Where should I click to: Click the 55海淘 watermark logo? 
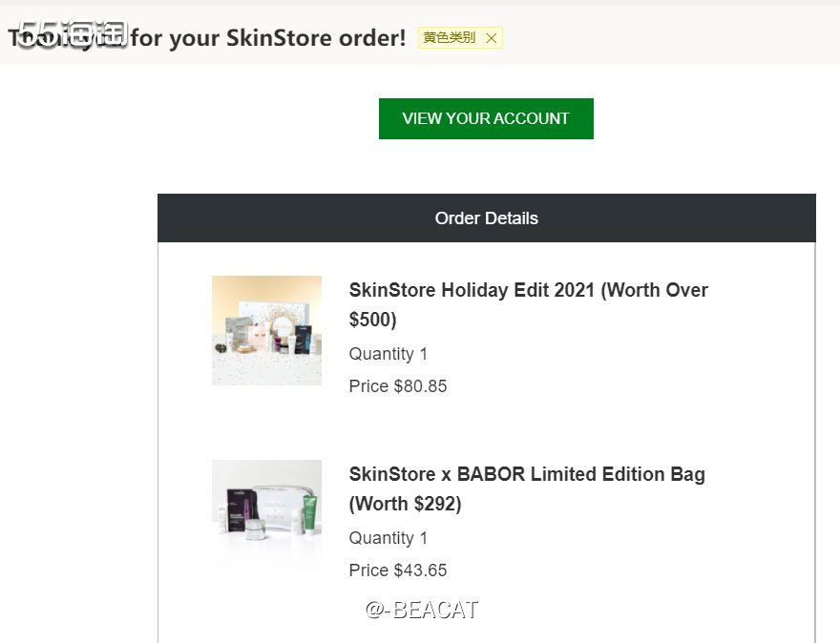(x=74, y=32)
